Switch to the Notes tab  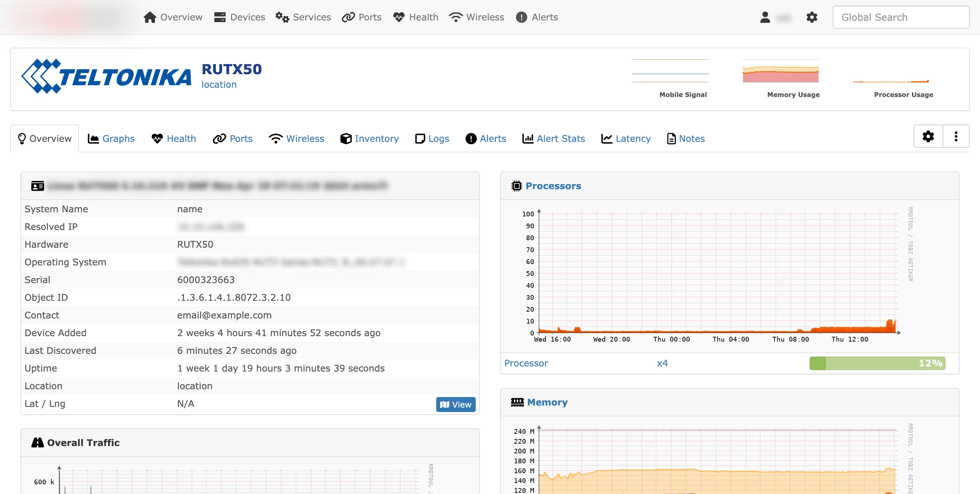[686, 139]
